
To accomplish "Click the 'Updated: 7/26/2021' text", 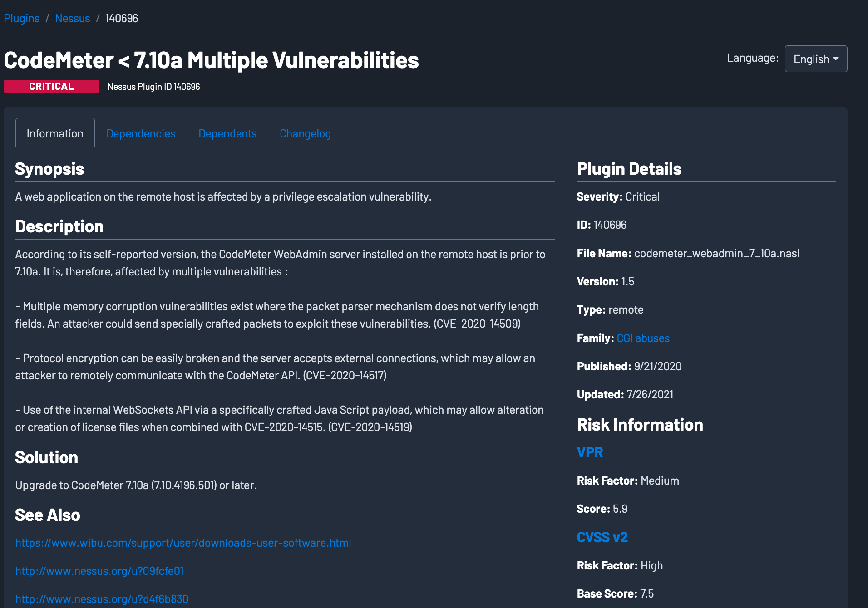I will 625,394.
